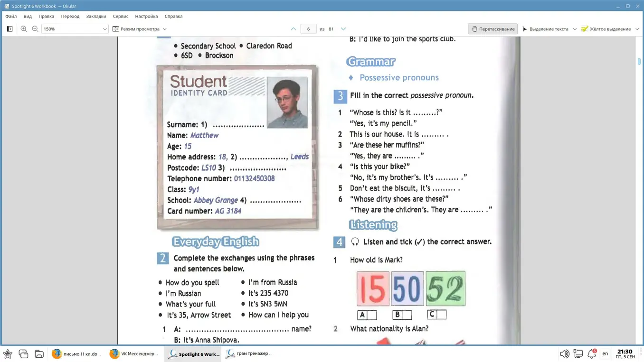Click the Listening section heading
644x362 pixels.
coord(373,225)
